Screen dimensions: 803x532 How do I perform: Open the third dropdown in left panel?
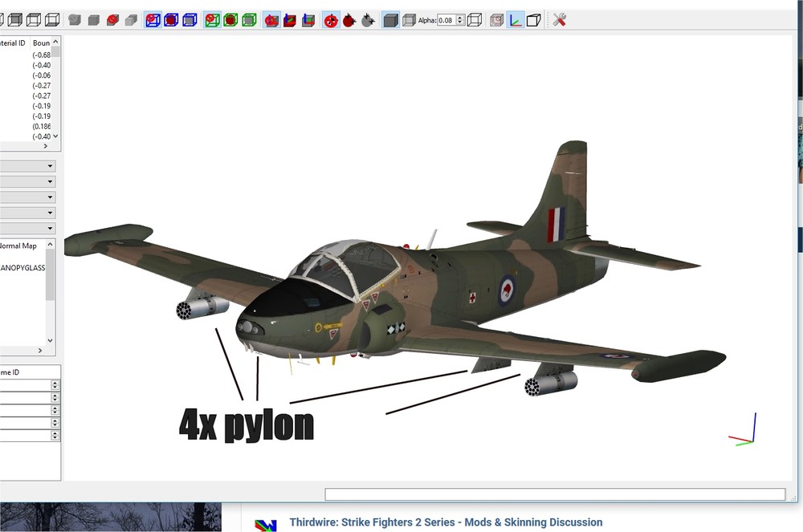pos(27,197)
